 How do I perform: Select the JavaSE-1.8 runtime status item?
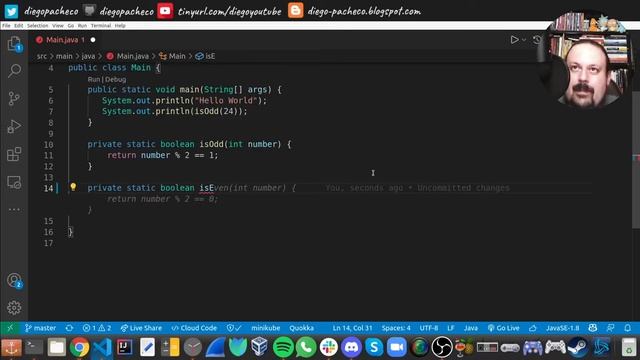click(562, 328)
